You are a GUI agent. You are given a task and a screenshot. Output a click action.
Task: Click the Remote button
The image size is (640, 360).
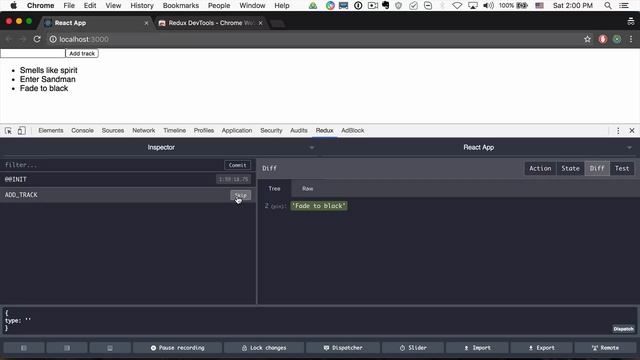(x=605, y=348)
